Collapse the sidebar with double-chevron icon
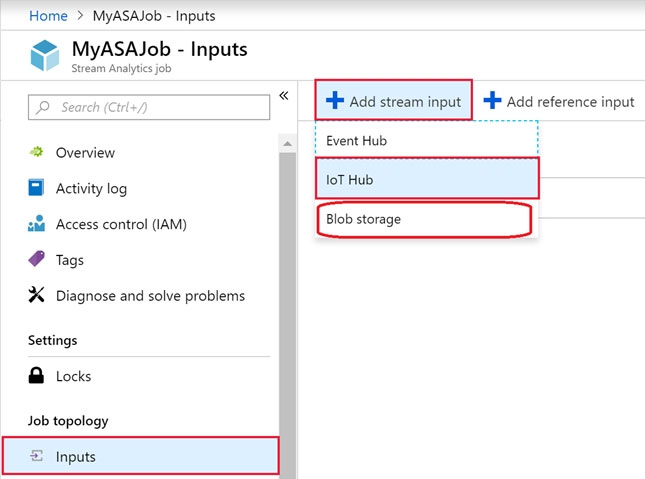Image resolution: width=645 pixels, height=479 pixels. coord(284,95)
